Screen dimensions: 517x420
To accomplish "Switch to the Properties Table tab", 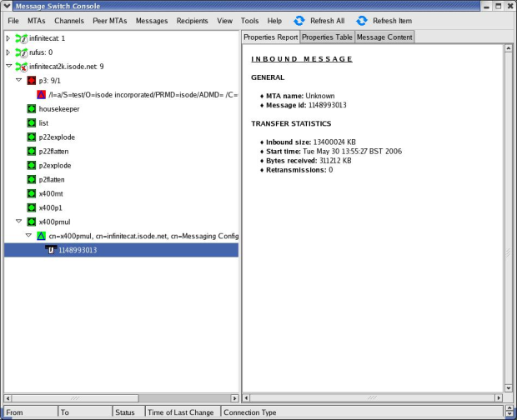I will pyautogui.click(x=327, y=37).
